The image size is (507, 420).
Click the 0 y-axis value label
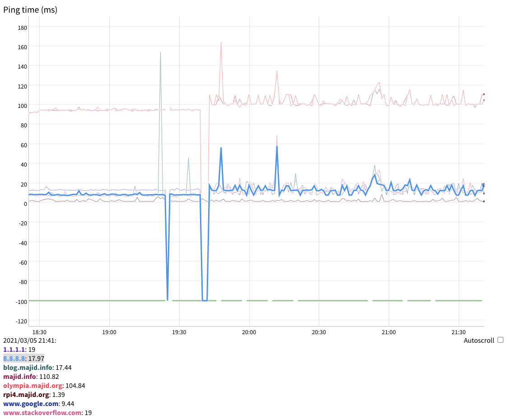click(25, 204)
